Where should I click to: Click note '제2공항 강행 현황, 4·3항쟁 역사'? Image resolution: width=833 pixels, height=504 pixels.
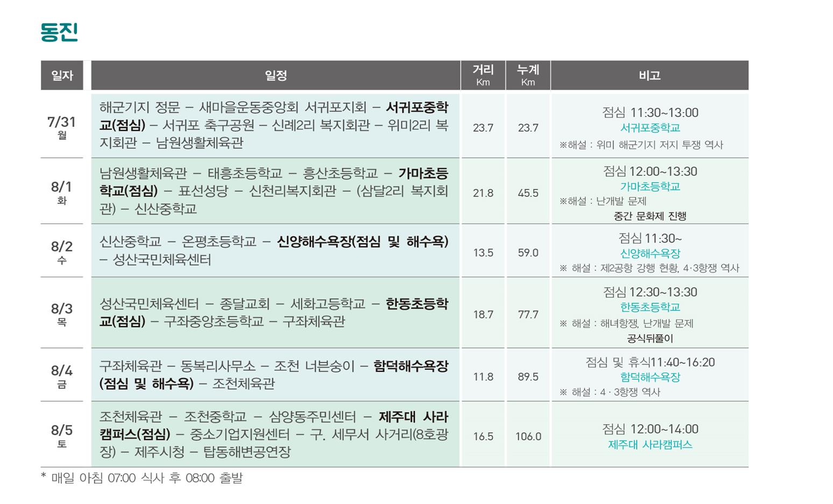pyautogui.click(x=670, y=268)
